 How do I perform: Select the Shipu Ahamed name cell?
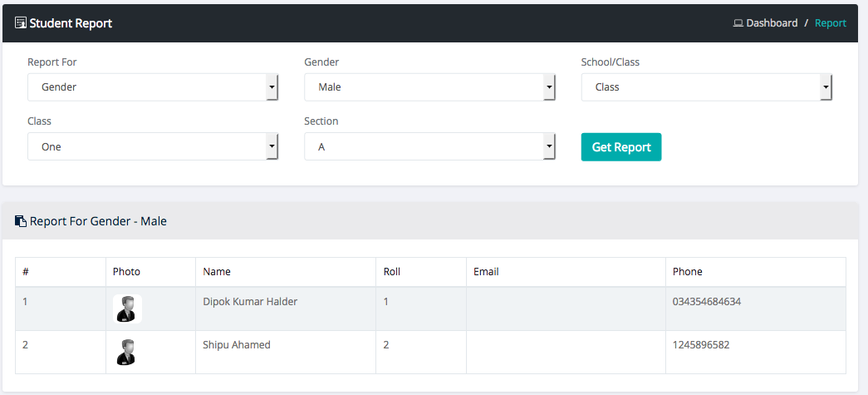(x=237, y=345)
